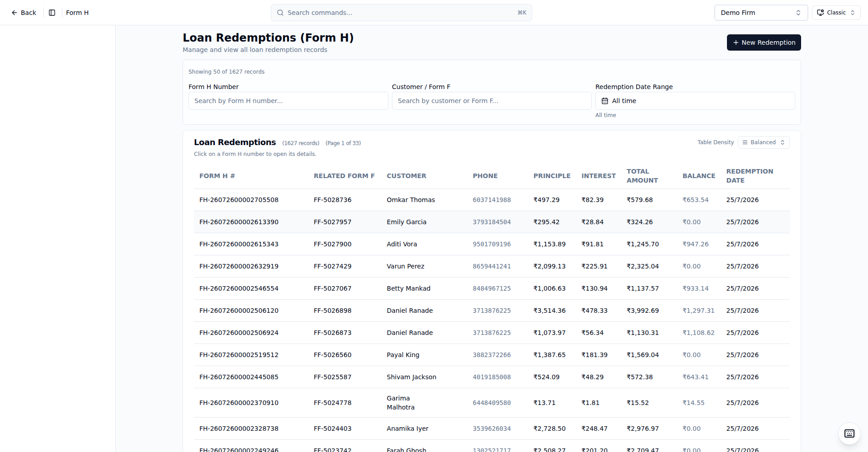Click the PHONE column header
This screenshot has height=452, width=868.
tap(485, 176)
